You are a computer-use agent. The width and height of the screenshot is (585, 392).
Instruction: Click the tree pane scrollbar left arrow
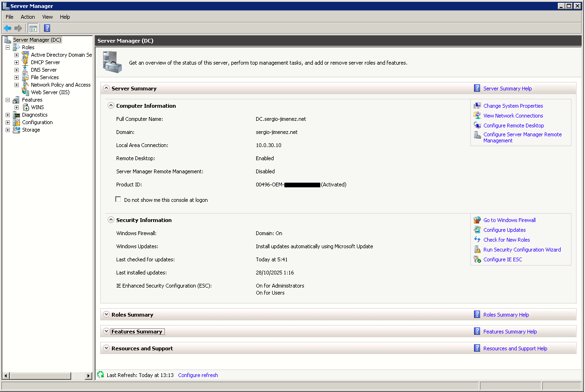(x=6, y=376)
